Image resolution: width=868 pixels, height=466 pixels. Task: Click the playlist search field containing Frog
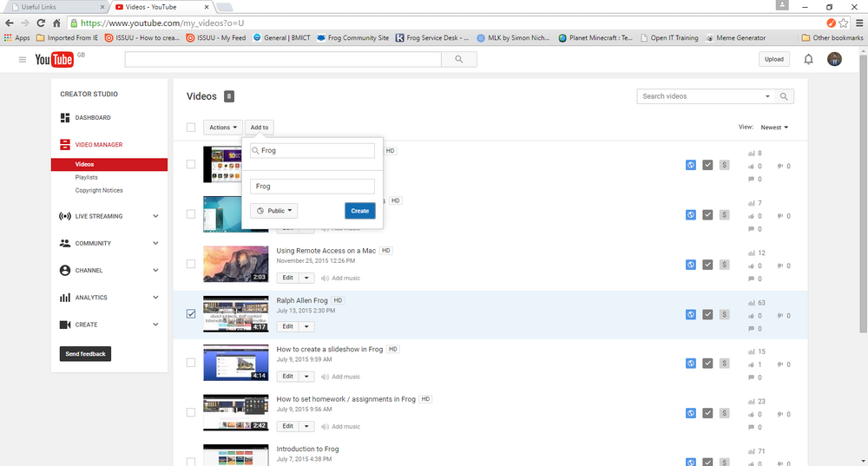[312, 150]
